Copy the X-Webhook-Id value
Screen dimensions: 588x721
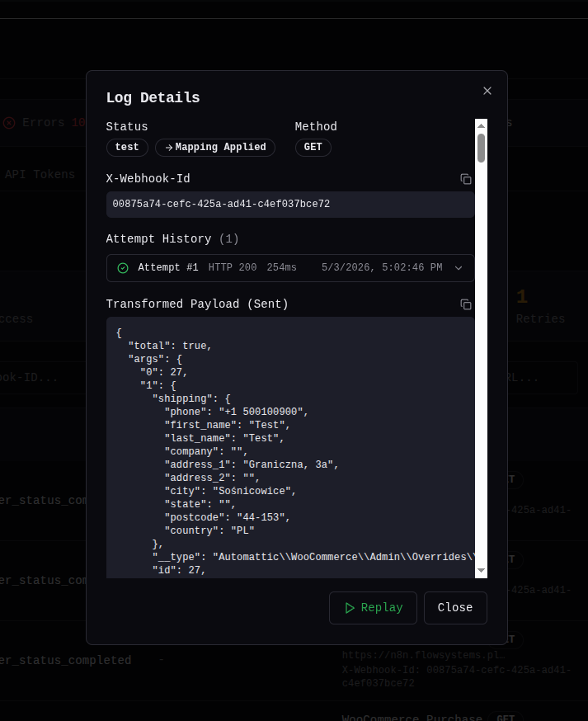tap(466, 179)
